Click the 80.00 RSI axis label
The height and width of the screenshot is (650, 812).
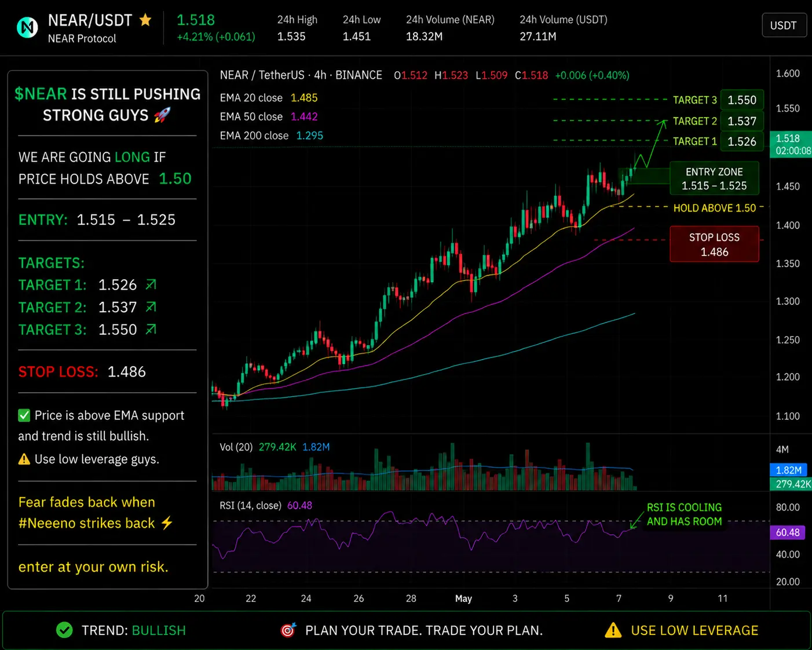[x=788, y=507]
